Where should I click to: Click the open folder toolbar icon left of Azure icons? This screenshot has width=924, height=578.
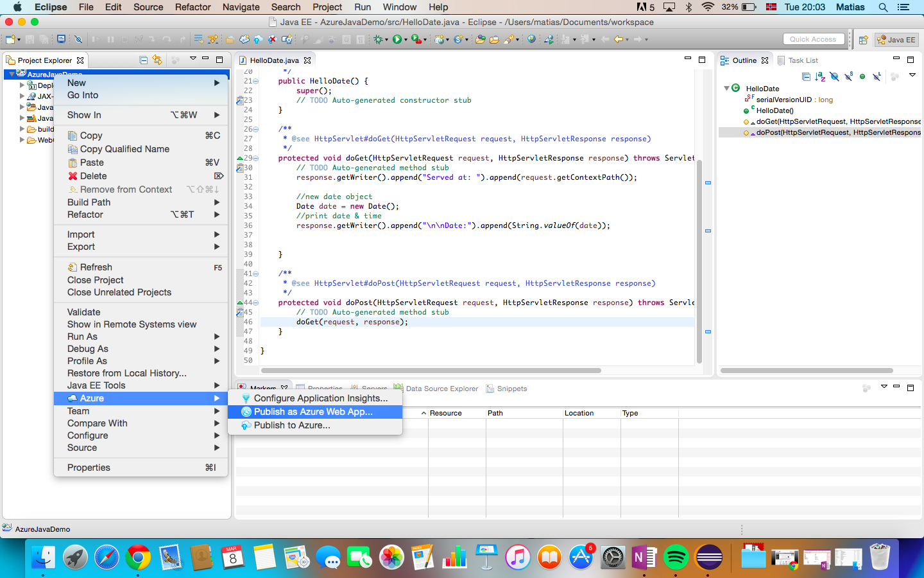point(229,40)
